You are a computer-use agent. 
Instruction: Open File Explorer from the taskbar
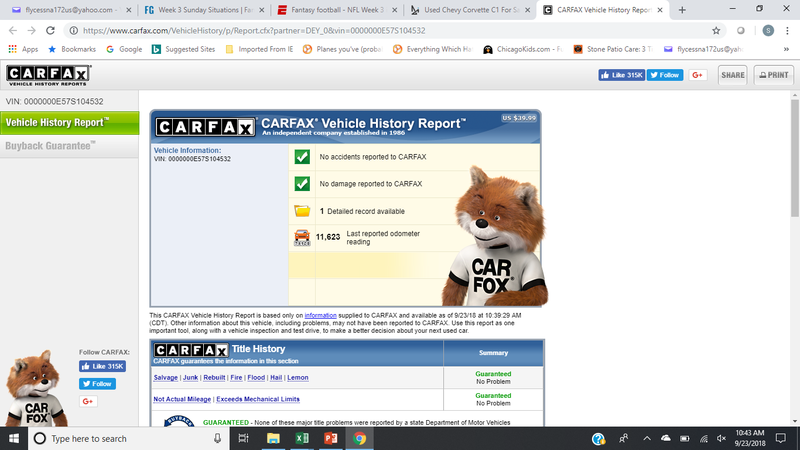[x=273, y=438]
